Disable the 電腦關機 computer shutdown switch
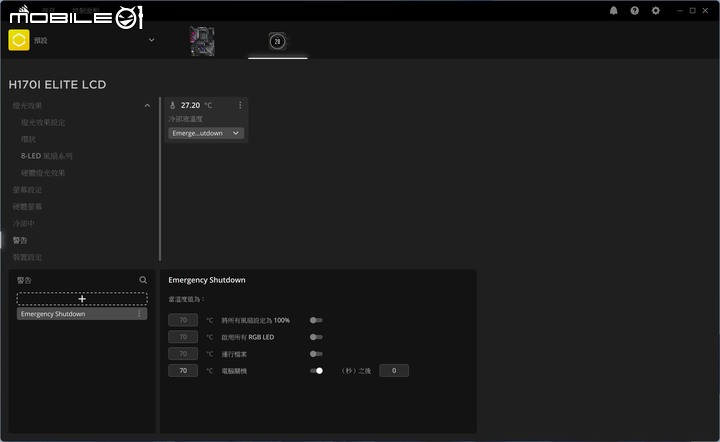 pos(316,370)
